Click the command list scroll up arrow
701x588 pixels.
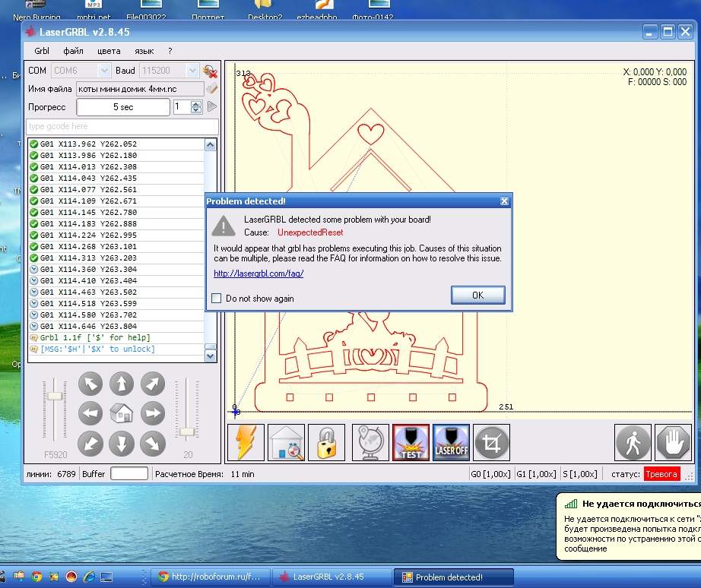click(210, 145)
